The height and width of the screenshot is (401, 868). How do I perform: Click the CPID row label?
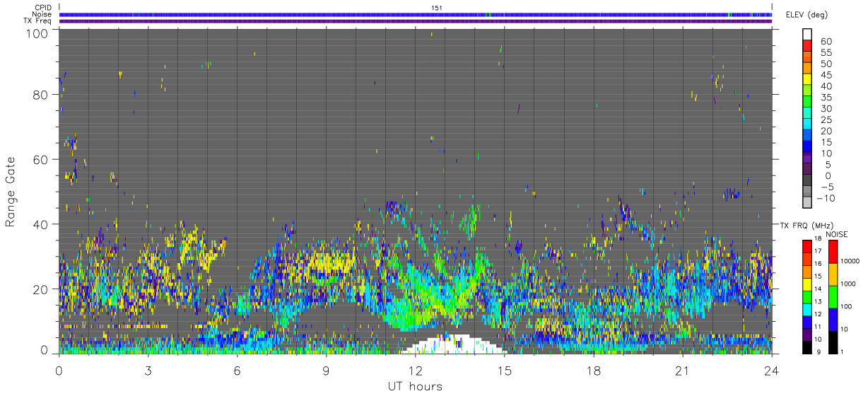pos(43,8)
